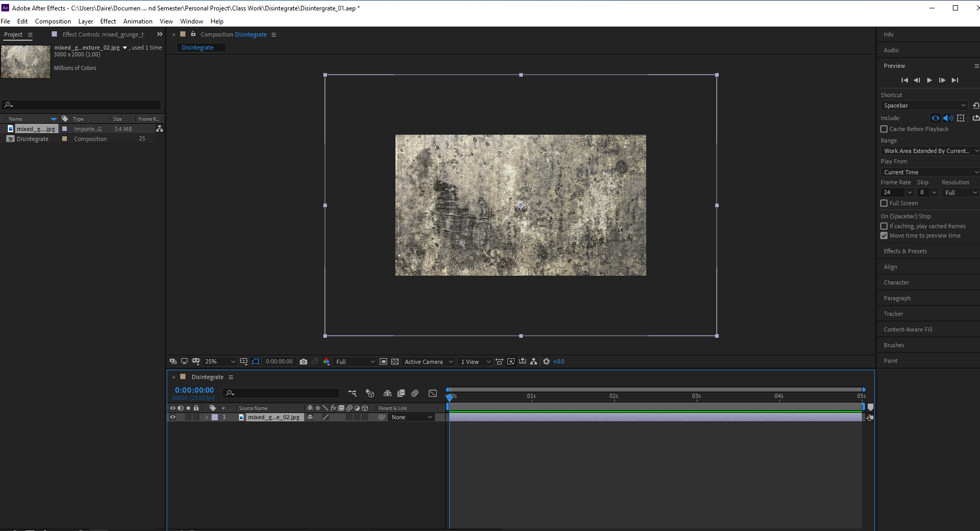Click the 0:00:00:00 timeline timecode
This screenshot has height=531, width=980.
pyautogui.click(x=194, y=390)
